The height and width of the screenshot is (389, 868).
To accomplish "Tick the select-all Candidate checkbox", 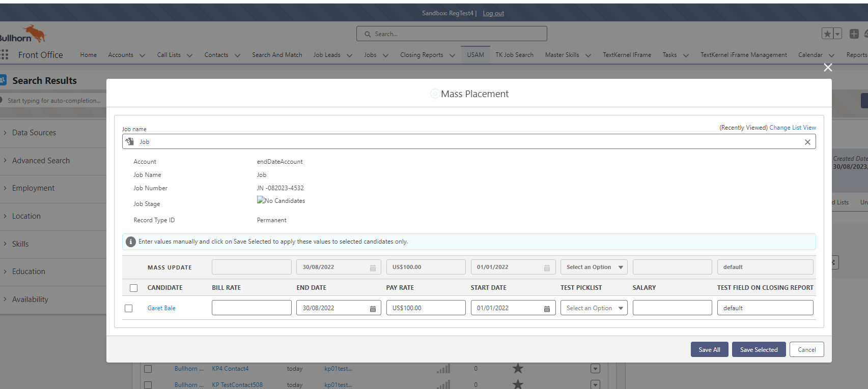I will (134, 288).
